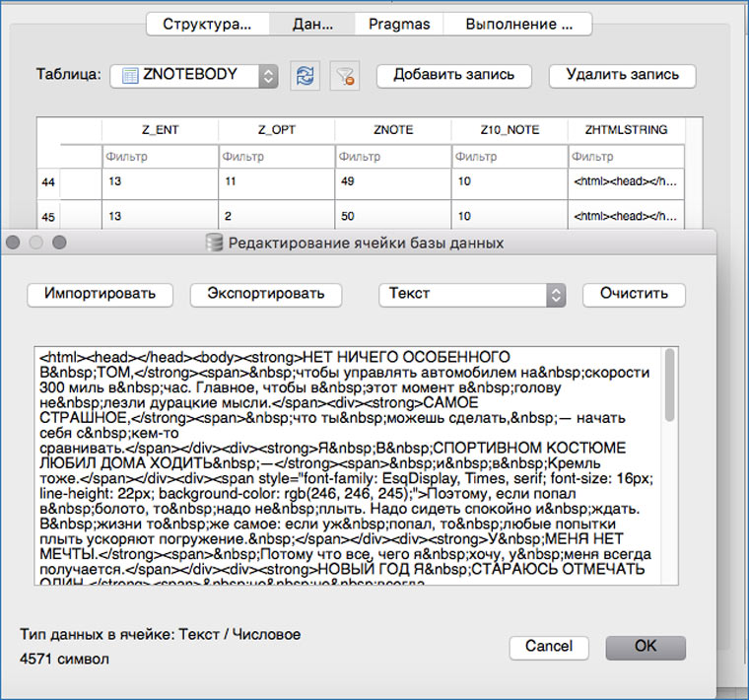Select row header 44
The width and height of the screenshot is (749, 700).
point(48,182)
